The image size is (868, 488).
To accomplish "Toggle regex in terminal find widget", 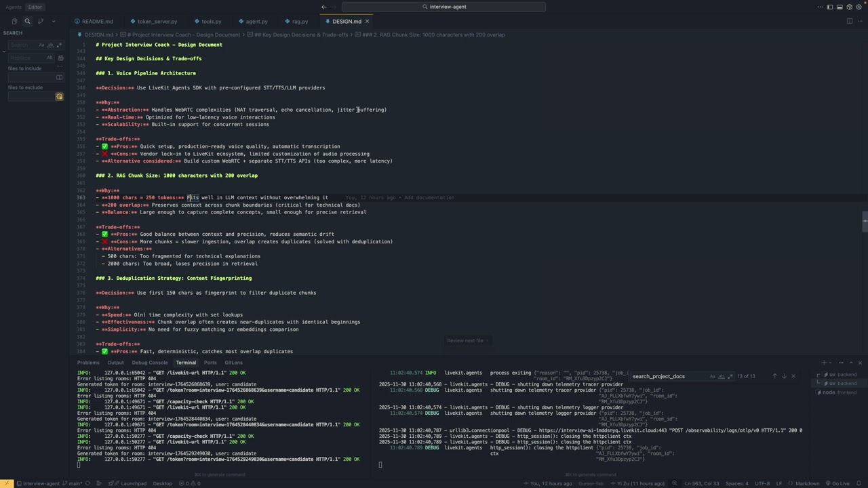I will [x=730, y=376].
